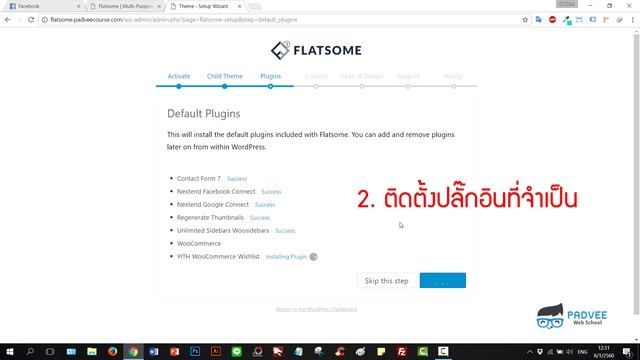The image size is (640, 360).
Task: Click the Regenerate Thumbnails item
Action: pyautogui.click(x=210, y=218)
